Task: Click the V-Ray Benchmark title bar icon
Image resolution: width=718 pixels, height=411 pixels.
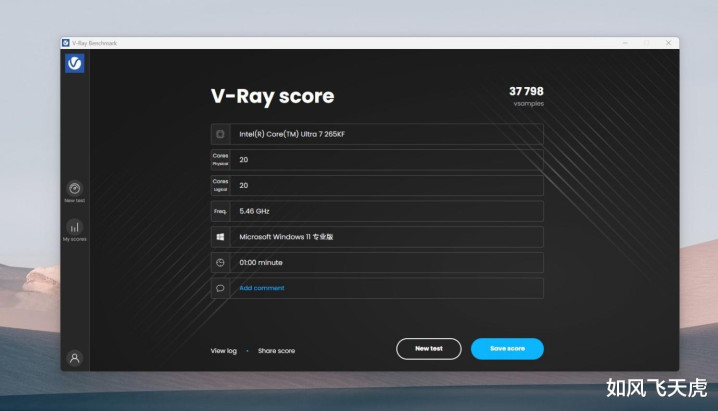Action: pos(65,43)
